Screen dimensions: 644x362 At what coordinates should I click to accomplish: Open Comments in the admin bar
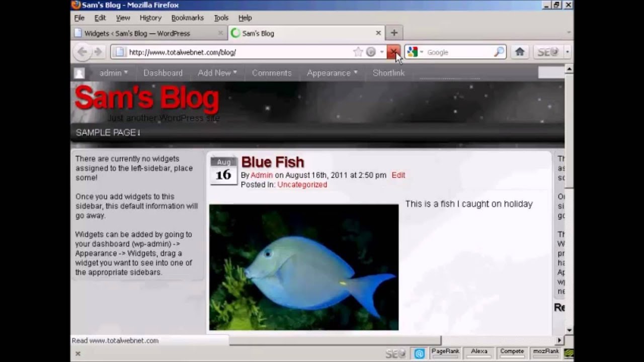pyautogui.click(x=272, y=73)
